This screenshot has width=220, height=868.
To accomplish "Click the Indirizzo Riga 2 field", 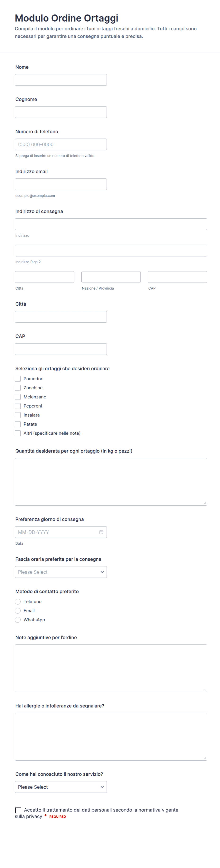I will click(x=111, y=251).
